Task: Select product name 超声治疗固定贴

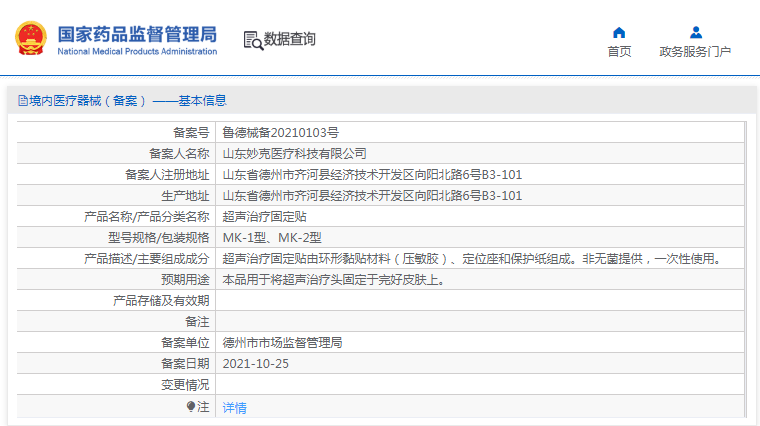Action: [x=265, y=217]
